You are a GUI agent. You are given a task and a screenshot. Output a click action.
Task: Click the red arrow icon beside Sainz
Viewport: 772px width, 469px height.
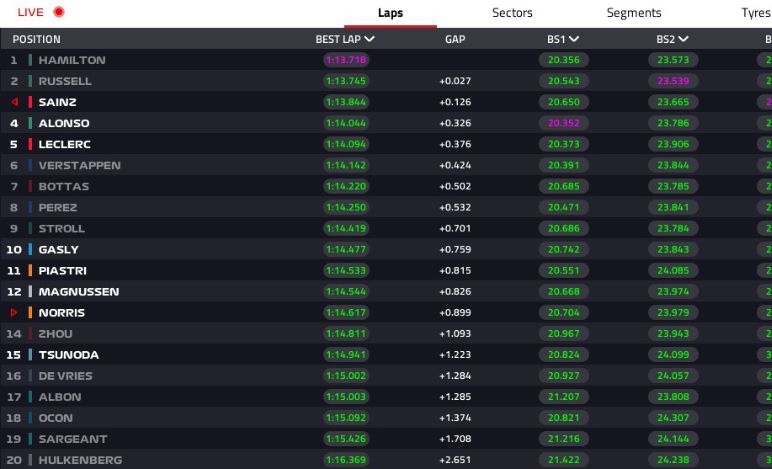coord(14,102)
